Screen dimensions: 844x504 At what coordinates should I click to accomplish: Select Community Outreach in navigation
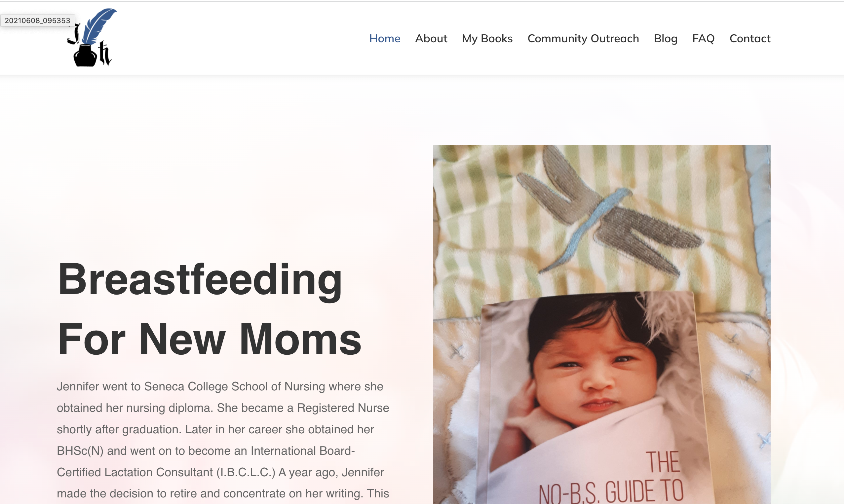click(x=583, y=38)
